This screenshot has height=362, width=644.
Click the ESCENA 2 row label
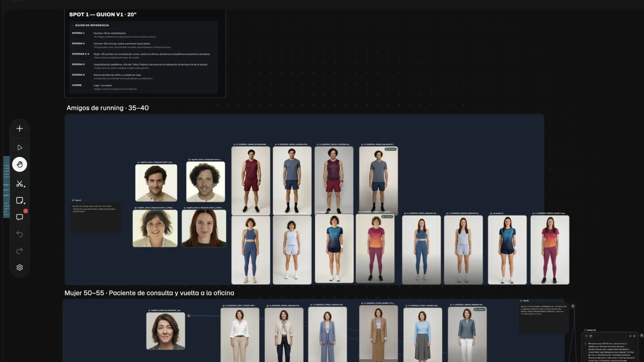(78, 43)
